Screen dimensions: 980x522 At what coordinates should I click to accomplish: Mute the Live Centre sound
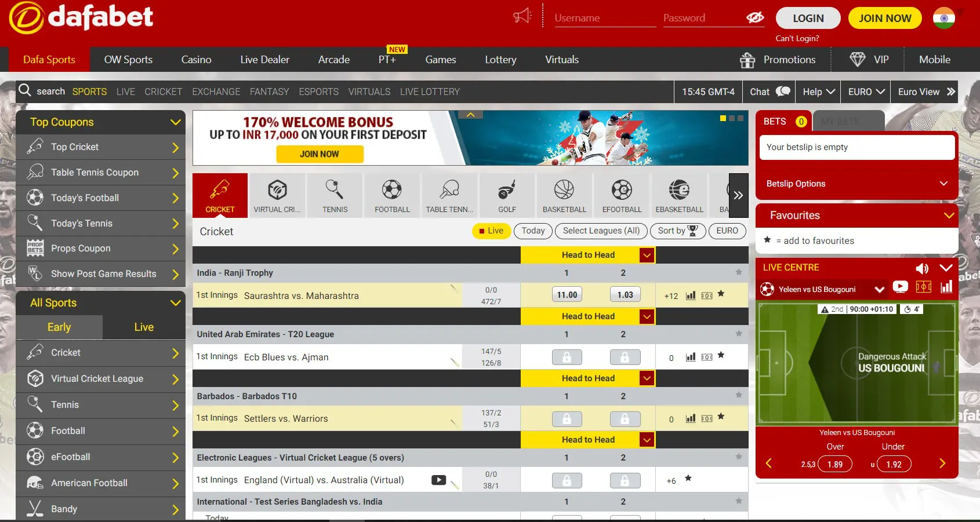[922, 268]
